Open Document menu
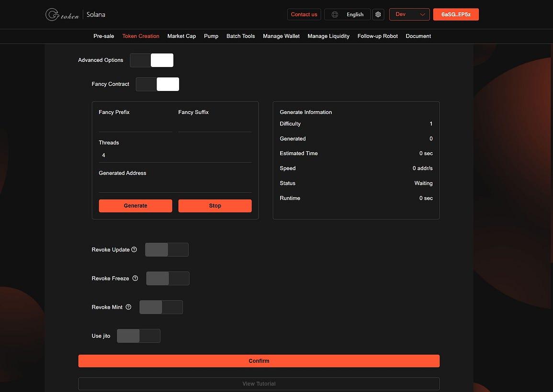The image size is (553, 392). 418,36
